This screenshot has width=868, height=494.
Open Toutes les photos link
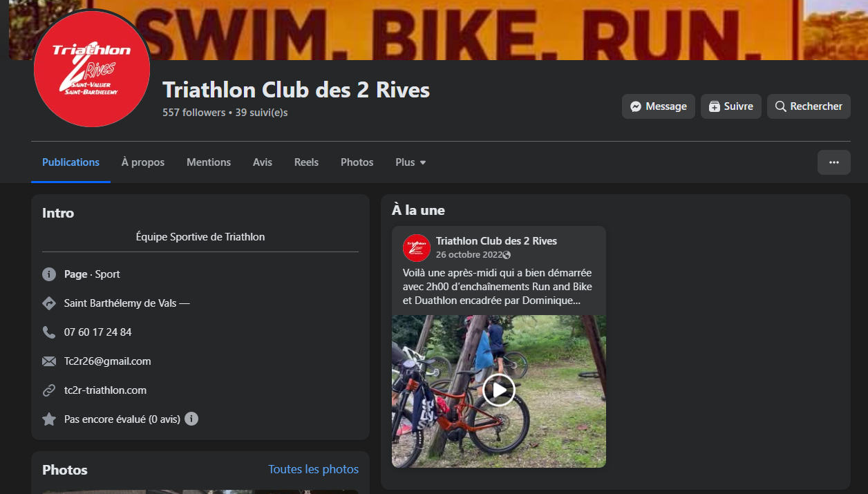(x=314, y=469)
